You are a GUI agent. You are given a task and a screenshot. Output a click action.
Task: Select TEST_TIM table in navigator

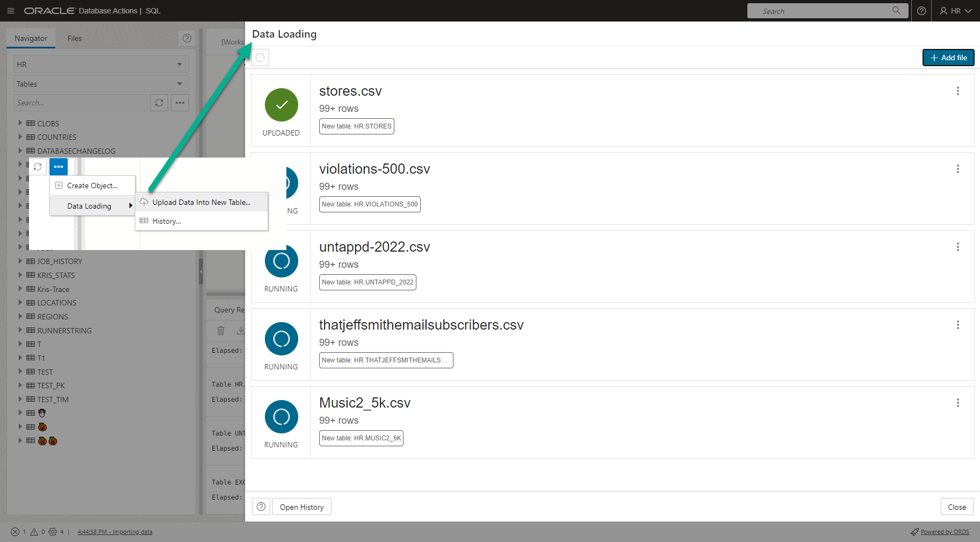(53, 399)
